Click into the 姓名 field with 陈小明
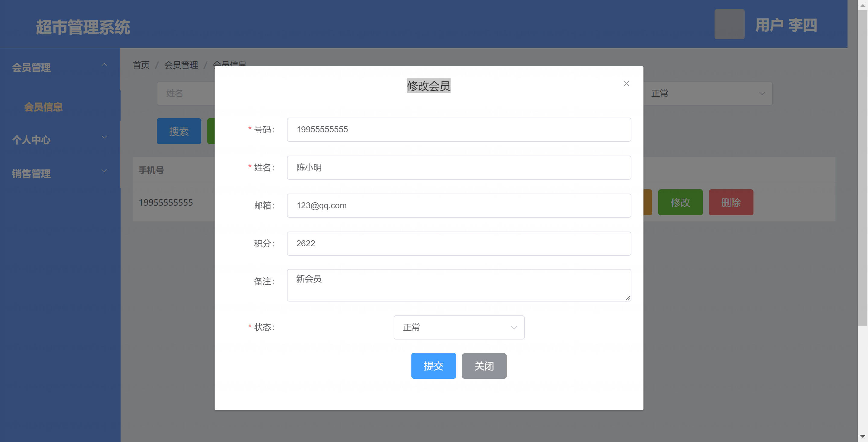This screenshot has width=868, height=442. [x=459, y=168]
